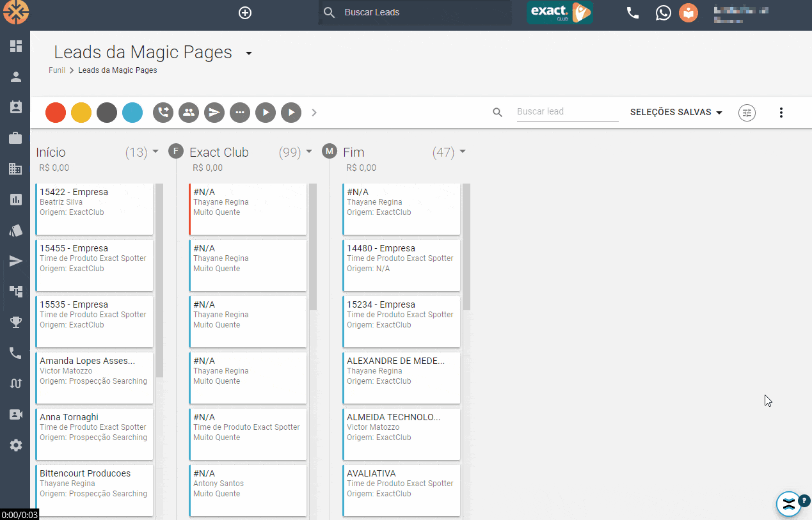Screen dimensions: 812x520
Task: Click the trophy icon in the sidebar
Action: pyautogui.click(x=16, y=322)
